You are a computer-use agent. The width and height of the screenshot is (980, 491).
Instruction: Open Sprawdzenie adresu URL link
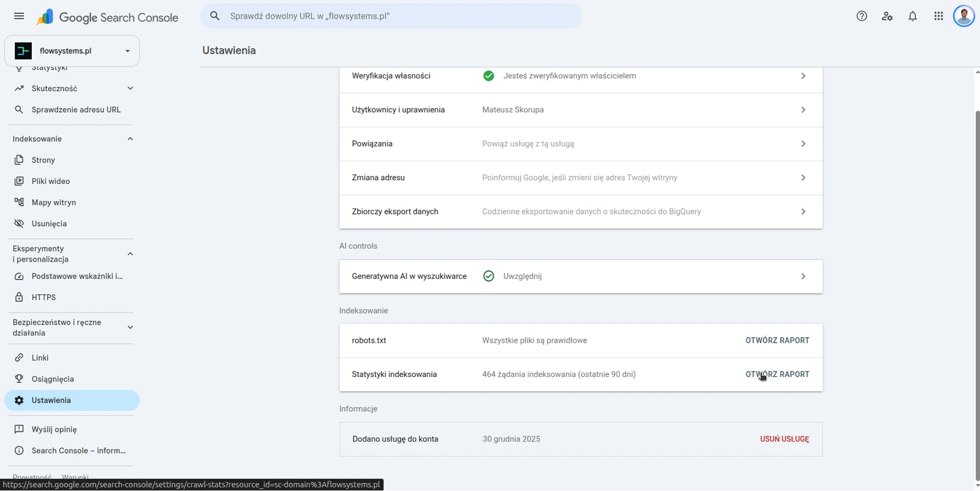coord(72,110)
